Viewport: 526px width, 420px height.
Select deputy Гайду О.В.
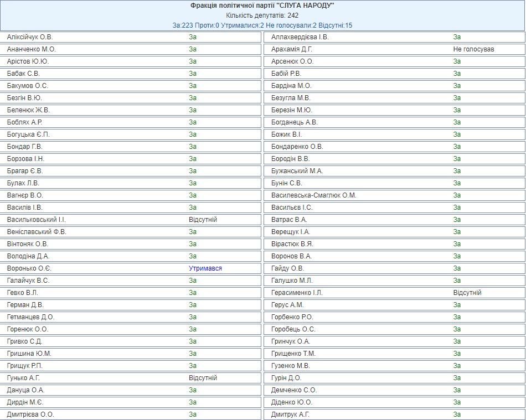pos(287,268)
